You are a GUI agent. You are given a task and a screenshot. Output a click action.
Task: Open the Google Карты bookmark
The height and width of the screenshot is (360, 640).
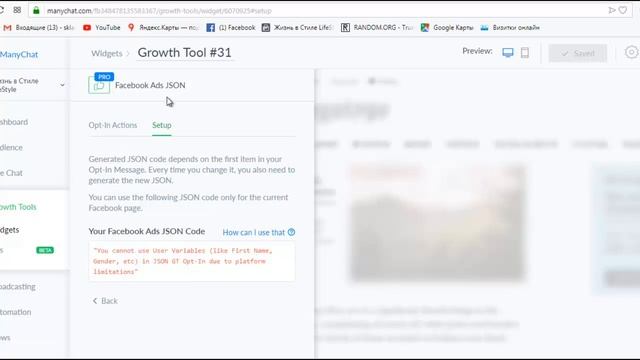447,28
